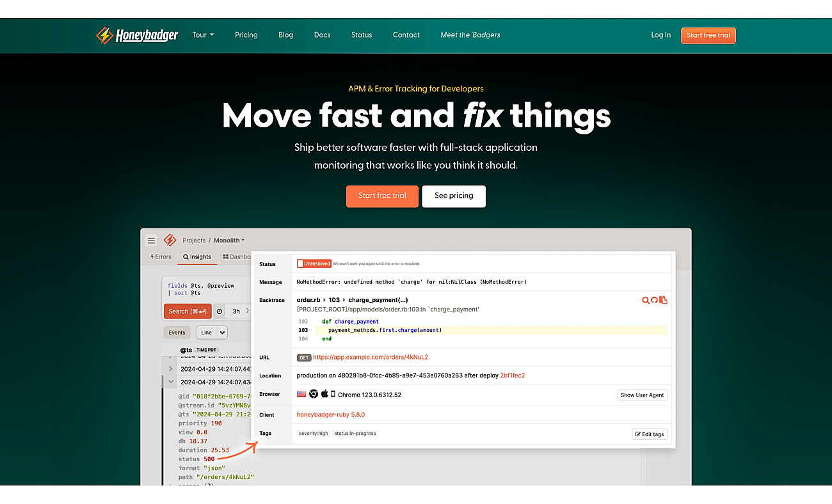Image resolution: width=832 pixels, height=504 pixels.
Task: Click the severity:high tag
Action: point(314,434)
